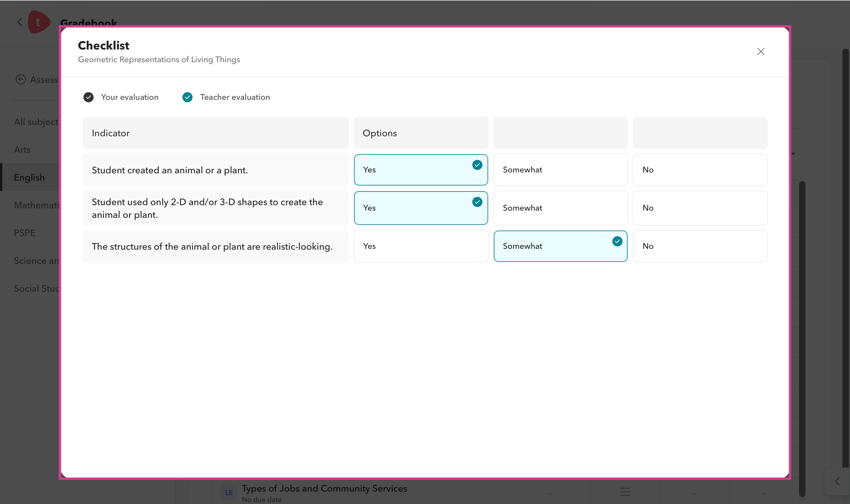Click 'Geometric Representations of Living Things' subtitle
This screenshot has height=504, width=850.
(159, 59)
